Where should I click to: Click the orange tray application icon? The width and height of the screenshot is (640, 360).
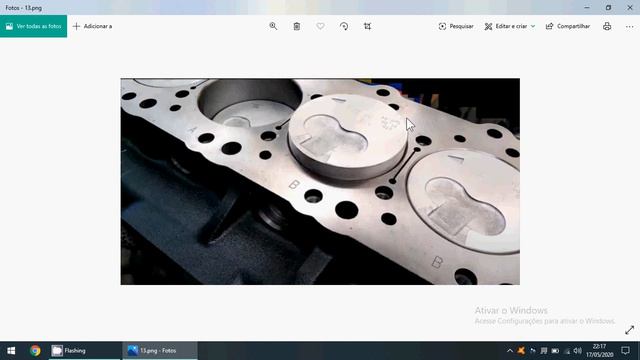521,351
